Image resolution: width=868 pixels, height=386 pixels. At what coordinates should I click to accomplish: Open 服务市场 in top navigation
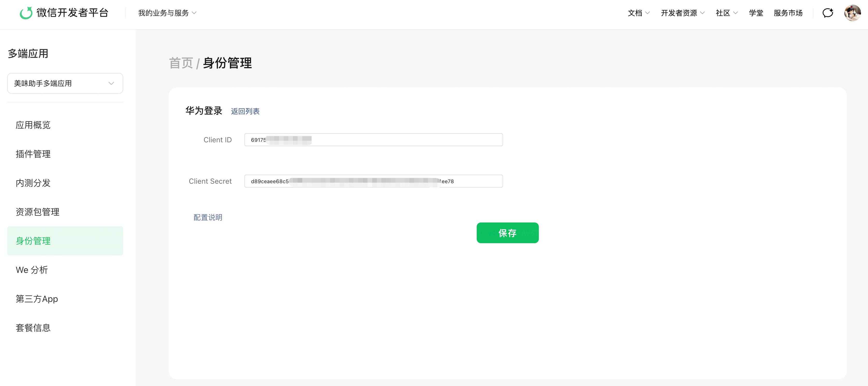[788, 13]
